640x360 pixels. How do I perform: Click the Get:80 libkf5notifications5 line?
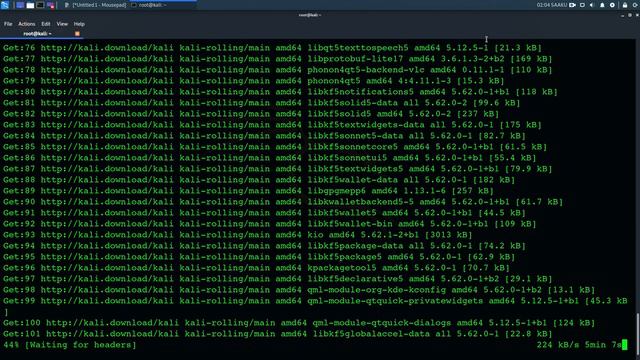click(280, 92)
